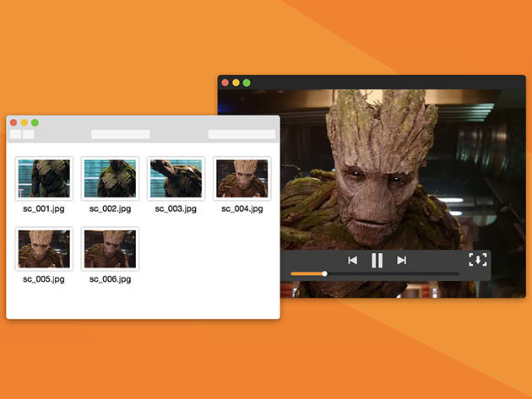This screenshot has height=399, width=532.
Task: Click the unplayed portion of the seek bar
Action: (x=394, y=273)
